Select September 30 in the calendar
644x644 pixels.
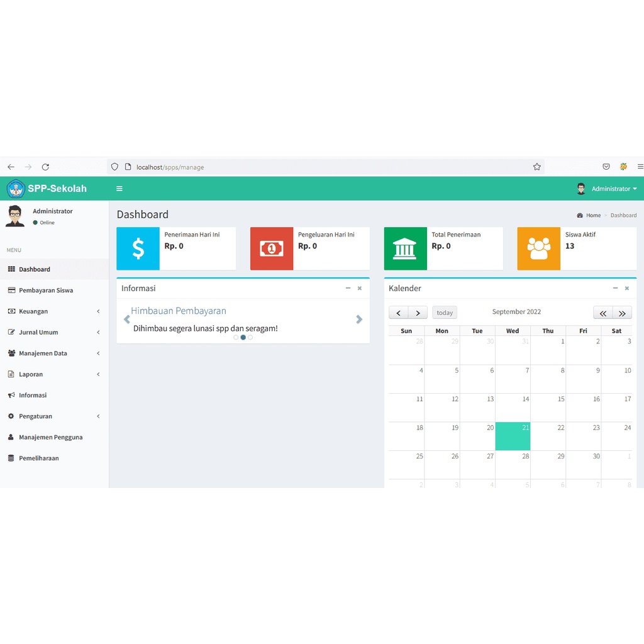pyautogui.click(x=583, y=465)
